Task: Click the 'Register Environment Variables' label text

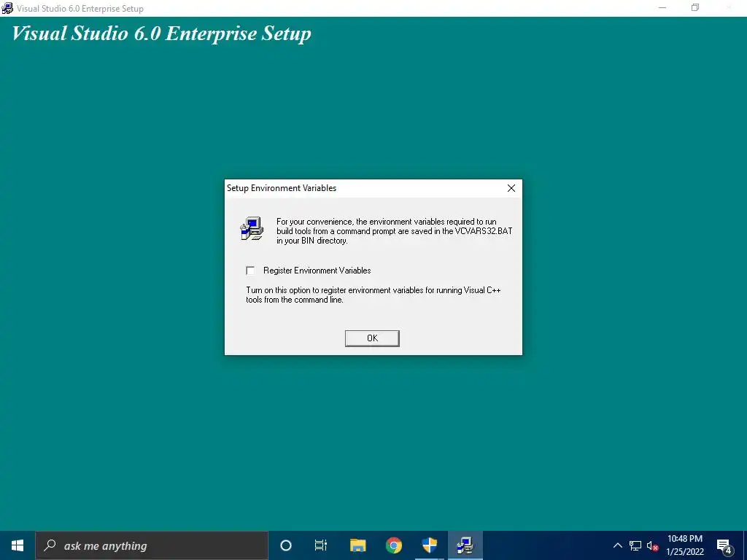Action: point(317,271)
